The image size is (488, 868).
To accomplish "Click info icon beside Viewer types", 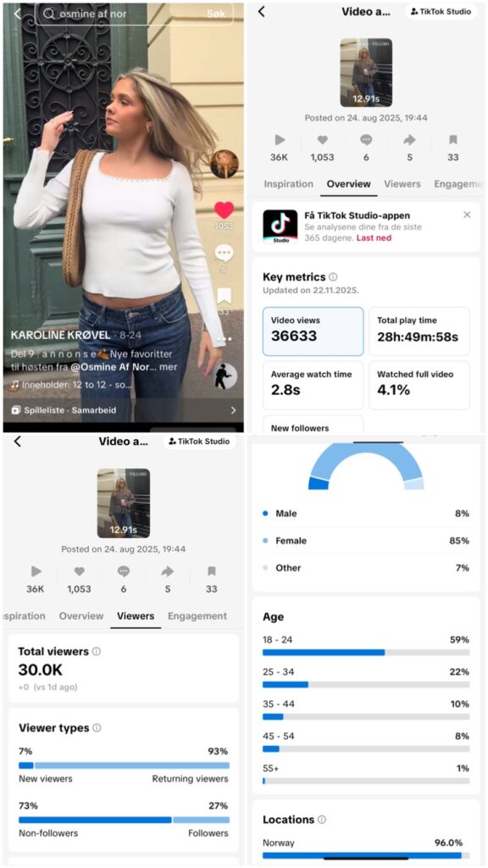I will click(97, 728).
